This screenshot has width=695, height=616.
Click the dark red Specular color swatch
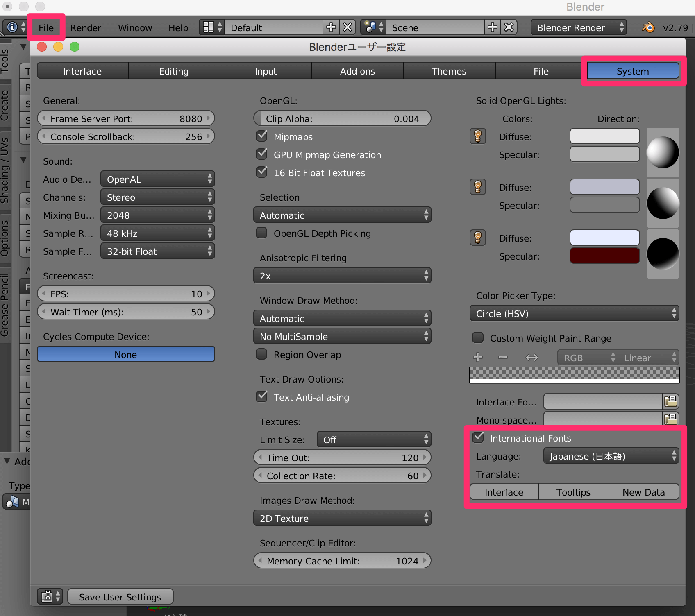604,256
